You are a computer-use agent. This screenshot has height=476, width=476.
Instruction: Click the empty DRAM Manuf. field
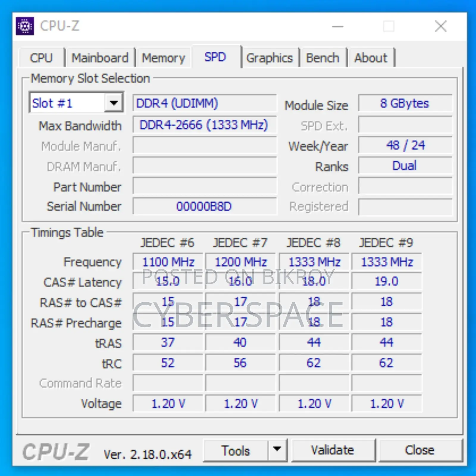(205, 165)
